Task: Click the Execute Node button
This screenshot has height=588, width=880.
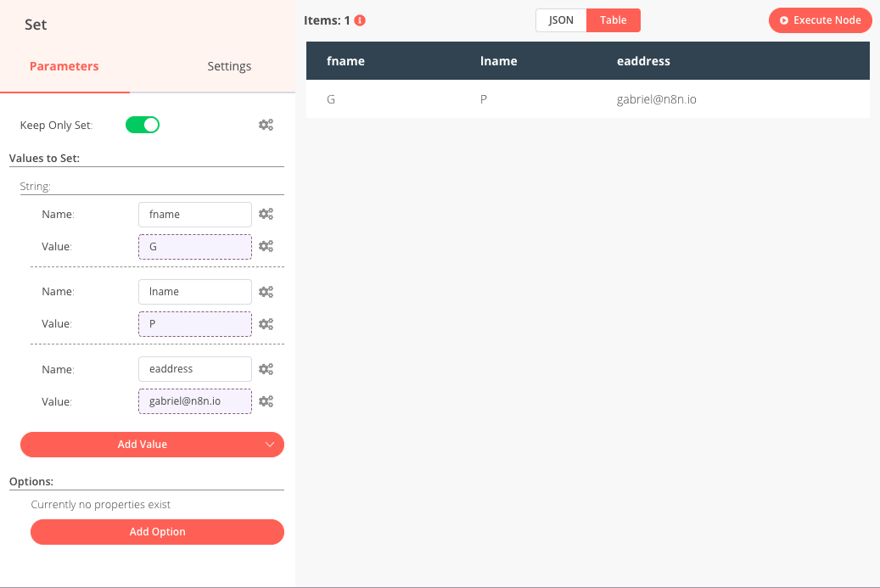Action: [820, 20]
